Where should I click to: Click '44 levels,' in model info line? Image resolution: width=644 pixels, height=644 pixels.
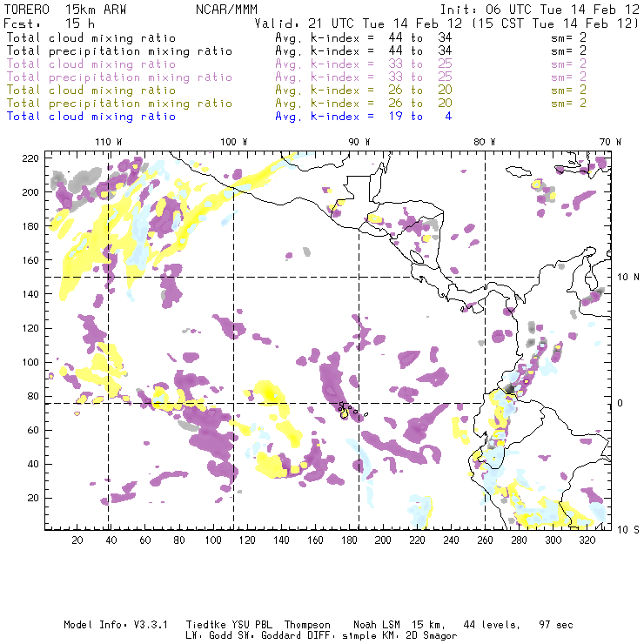[x=492, y=625]
